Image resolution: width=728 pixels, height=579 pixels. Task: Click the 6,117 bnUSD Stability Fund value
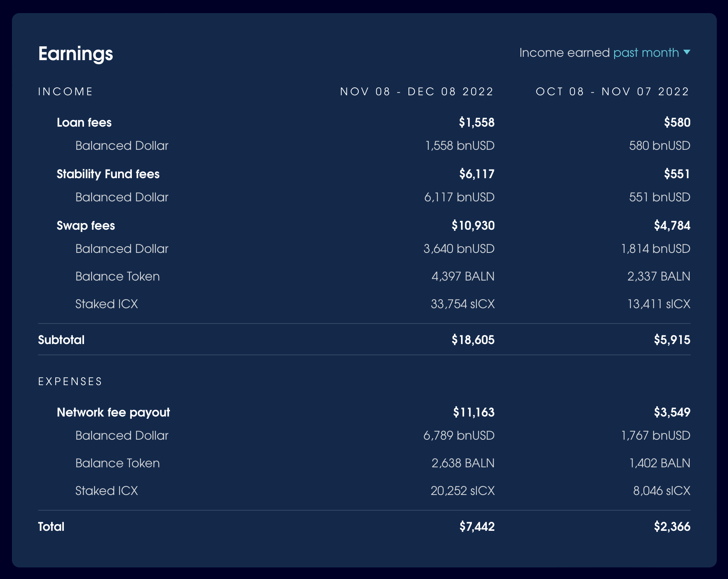[x=459, y=197]
